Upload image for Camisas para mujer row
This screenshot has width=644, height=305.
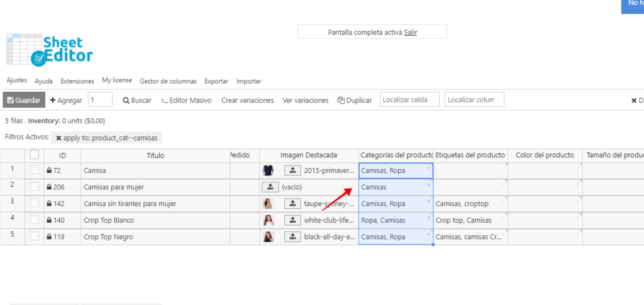pyautogui.click(x=270, y=187)
